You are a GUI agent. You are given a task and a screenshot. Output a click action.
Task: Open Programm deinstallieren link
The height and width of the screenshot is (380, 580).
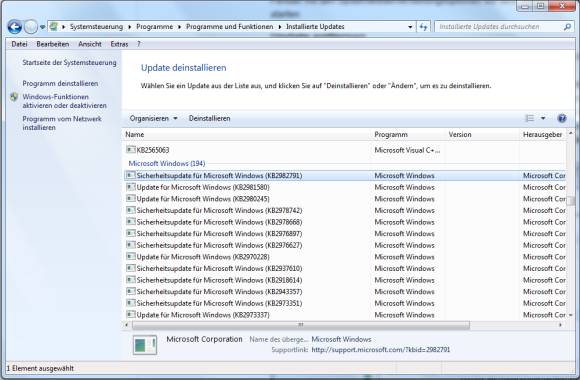pyautogui.click(x=60, y=83)
